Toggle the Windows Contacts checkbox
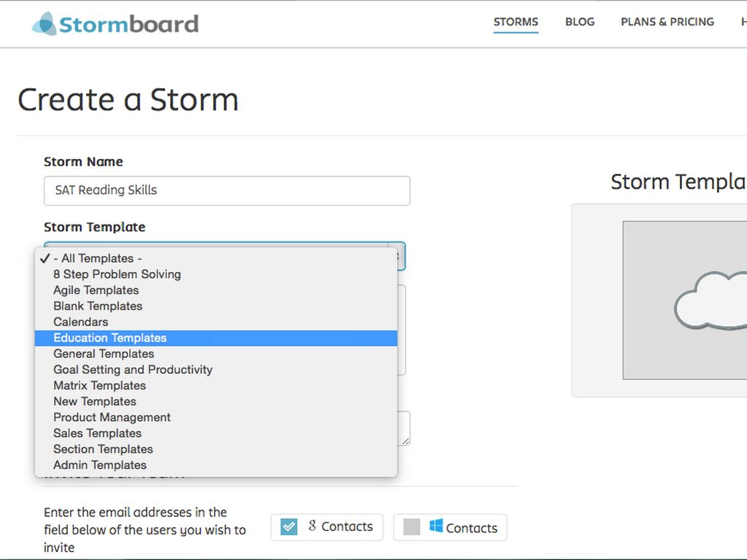This screenshot has height=560, width=747. click(x=411, y=527)
